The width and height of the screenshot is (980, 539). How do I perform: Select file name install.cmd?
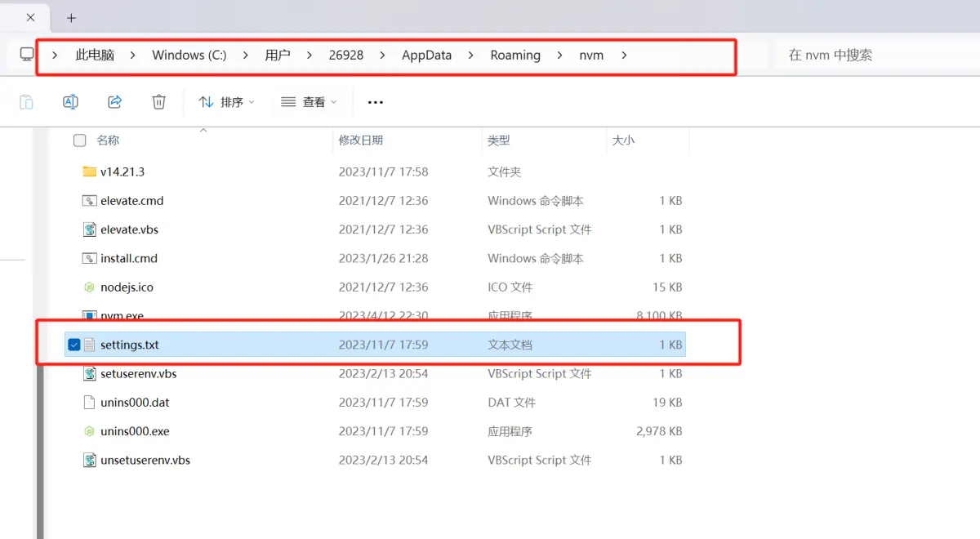(x=129, y=258)
